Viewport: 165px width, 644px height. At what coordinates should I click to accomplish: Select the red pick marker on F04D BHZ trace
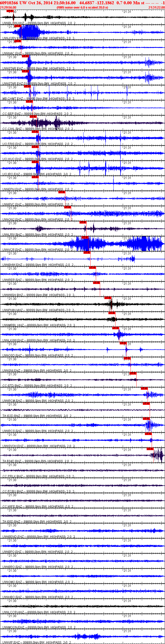pos(150,449)
